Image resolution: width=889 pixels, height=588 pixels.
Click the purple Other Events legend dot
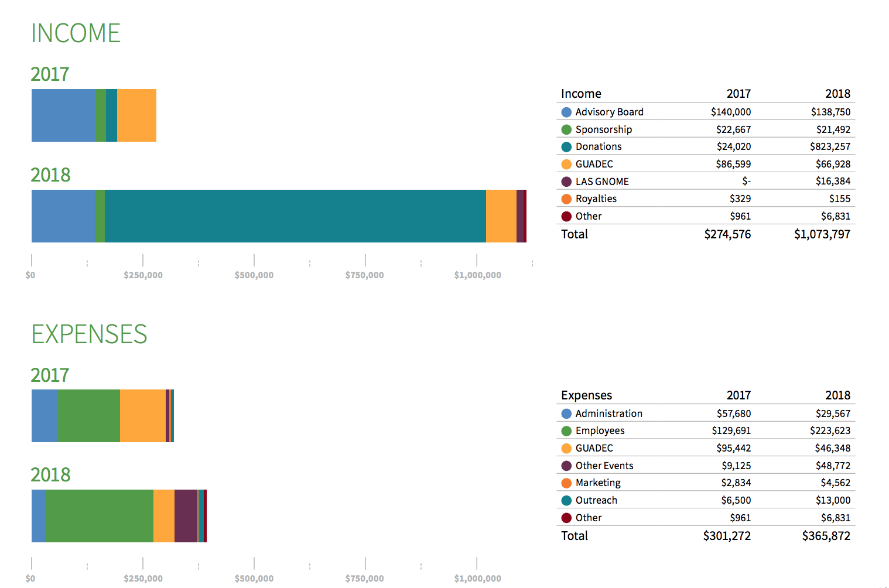pyautogui.click(x=566, y=466)
